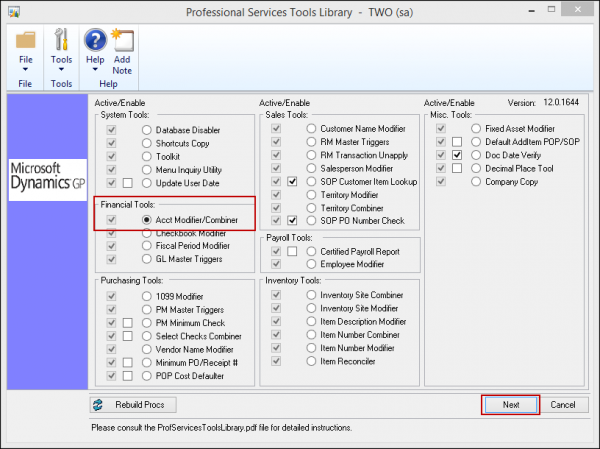Viewport: 600px width, 449px height.
Task: Enable the Minimum PO/Receipt # checkbox
Action: pos(128,362)
